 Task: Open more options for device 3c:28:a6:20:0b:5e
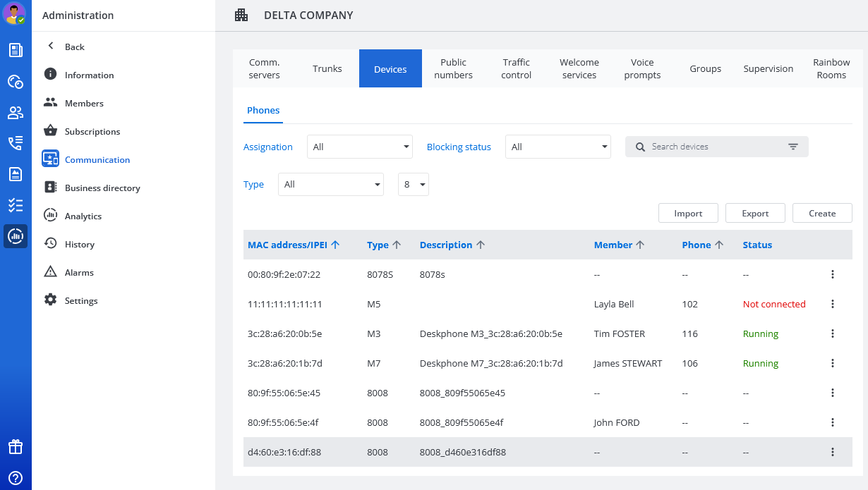click(833, 333)
